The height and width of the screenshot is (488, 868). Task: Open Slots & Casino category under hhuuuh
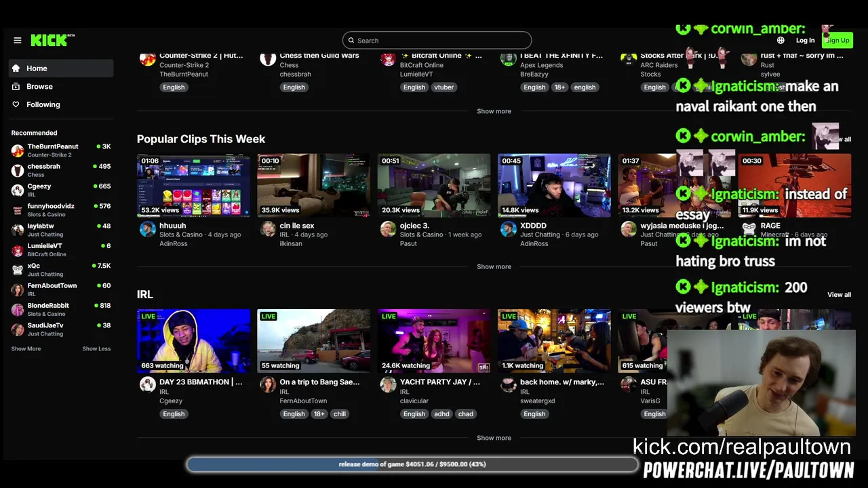click(181, 235)
